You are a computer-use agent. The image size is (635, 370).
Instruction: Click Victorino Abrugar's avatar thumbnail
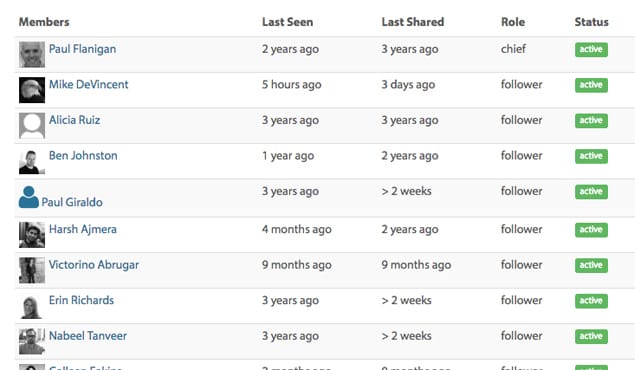(32, 270)
